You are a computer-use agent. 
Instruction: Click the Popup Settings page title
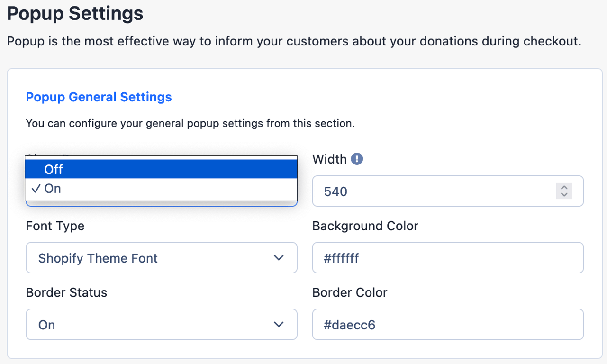point(75,13)
